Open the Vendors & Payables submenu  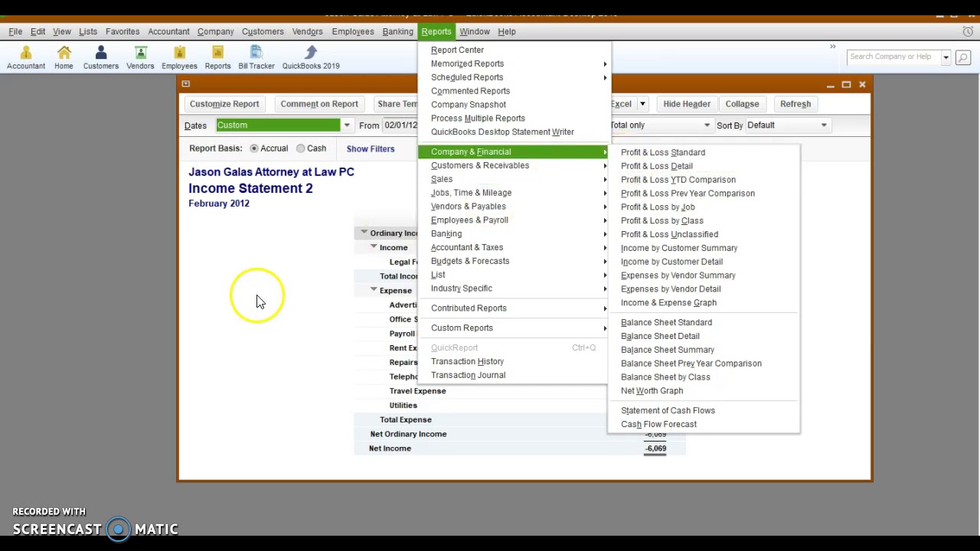point(514,207)
